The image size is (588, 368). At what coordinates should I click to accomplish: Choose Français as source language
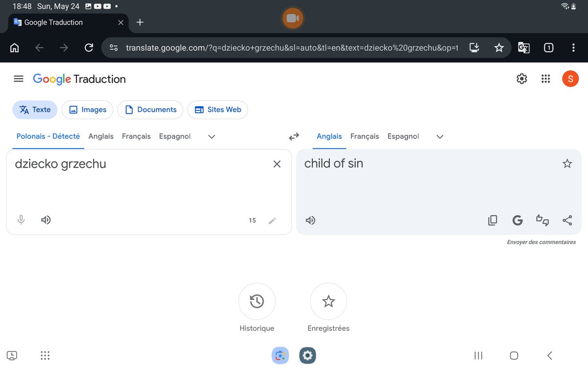point(136,136)
